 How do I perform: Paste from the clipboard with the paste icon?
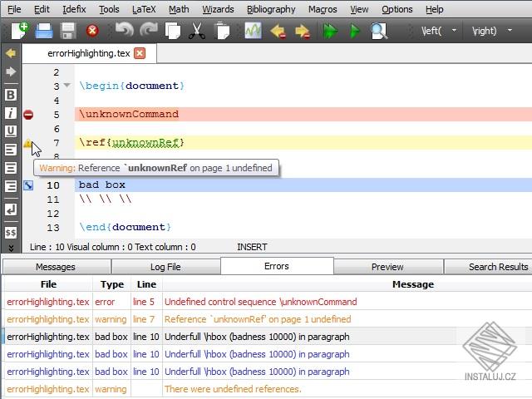tap(222, 31)
